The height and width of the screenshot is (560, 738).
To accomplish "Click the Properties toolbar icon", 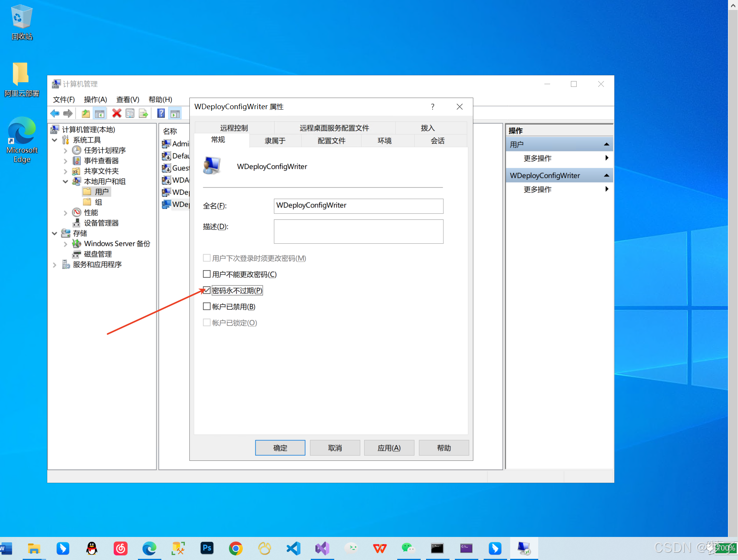I will click(x=130, y=113).
